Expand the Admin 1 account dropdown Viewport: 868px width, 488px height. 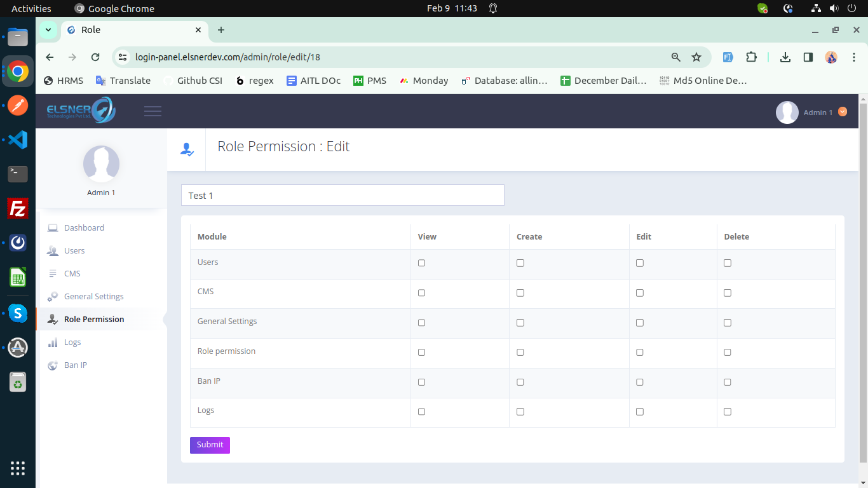click(842, 111)
